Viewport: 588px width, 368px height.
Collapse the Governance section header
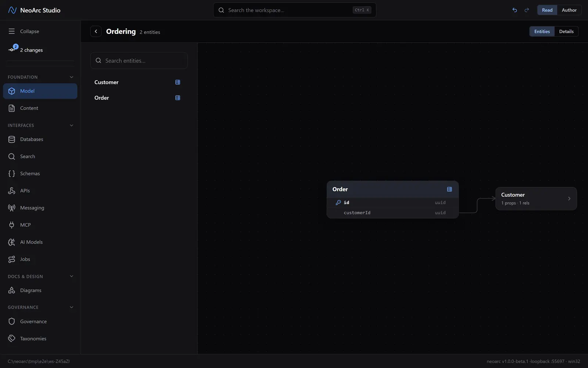point(72,307)
